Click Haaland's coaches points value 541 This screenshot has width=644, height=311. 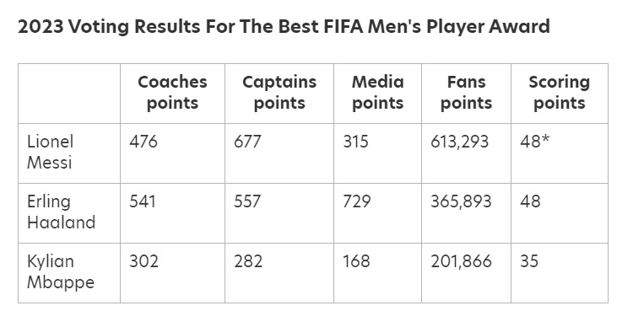coord(143,202)
